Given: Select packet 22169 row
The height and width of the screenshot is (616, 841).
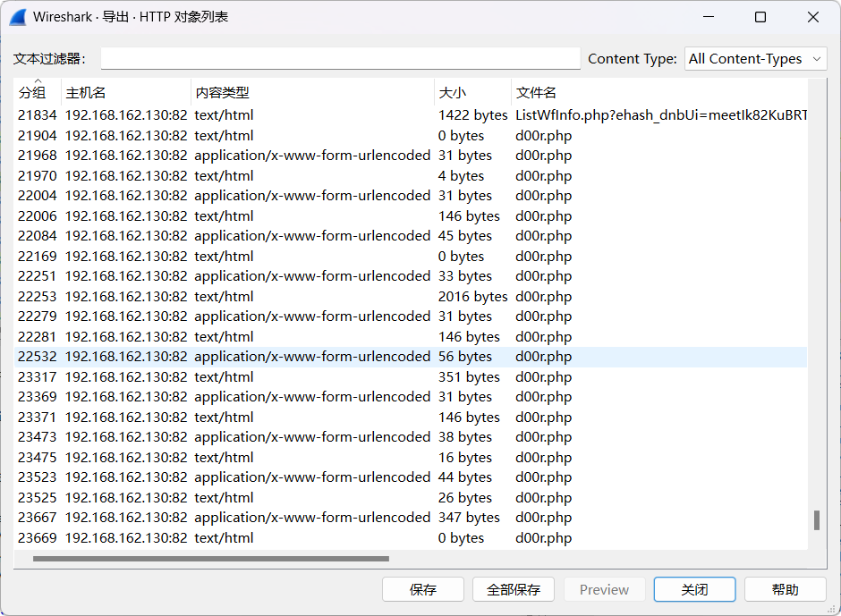Looking at the screenshot, I should (x=411, y=257).
